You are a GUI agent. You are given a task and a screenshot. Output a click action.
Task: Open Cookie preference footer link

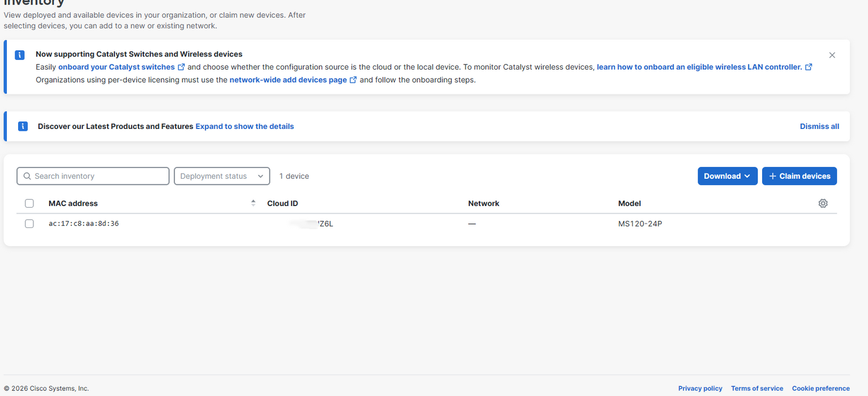(x=820, y=388)
